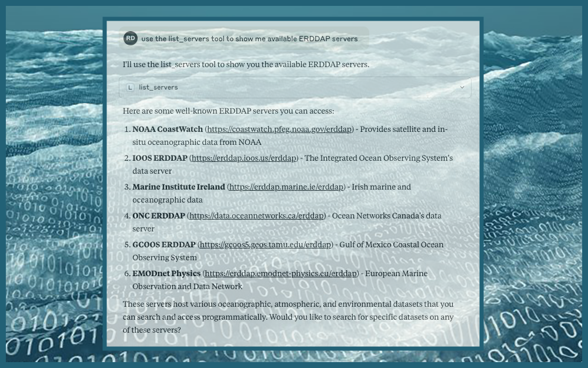
Task: Click the user prompt about list_servers tool
Action: tap(249, 39)
